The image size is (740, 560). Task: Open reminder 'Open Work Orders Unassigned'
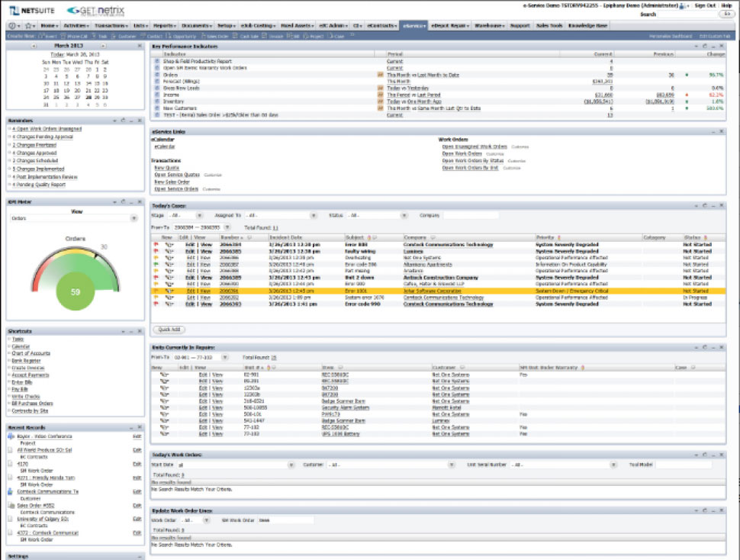tap(47, 129)
